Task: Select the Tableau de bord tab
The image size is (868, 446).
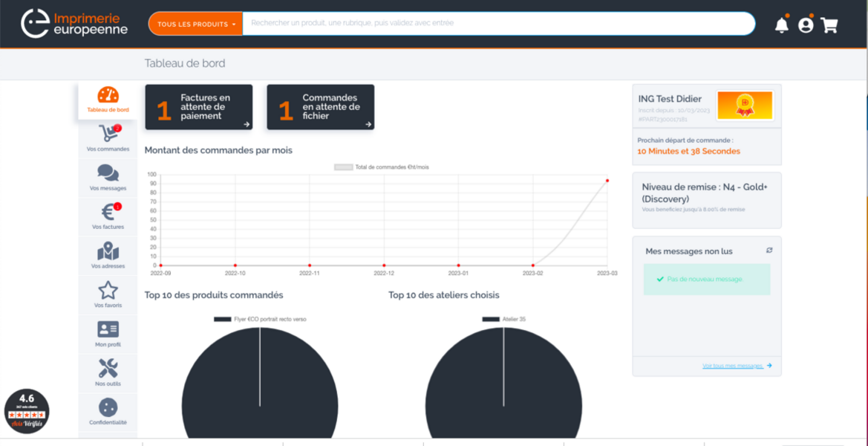Action: [108, 100]
